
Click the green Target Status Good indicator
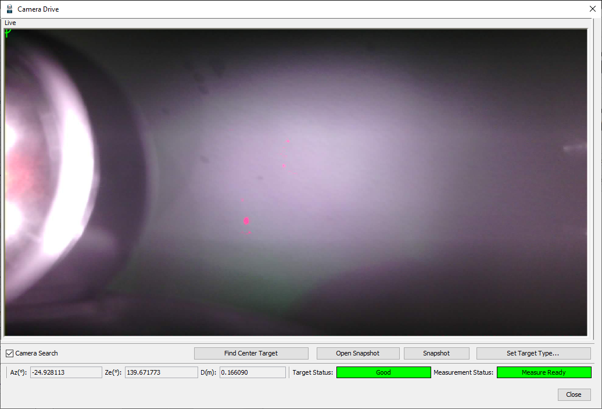point(383,372)
